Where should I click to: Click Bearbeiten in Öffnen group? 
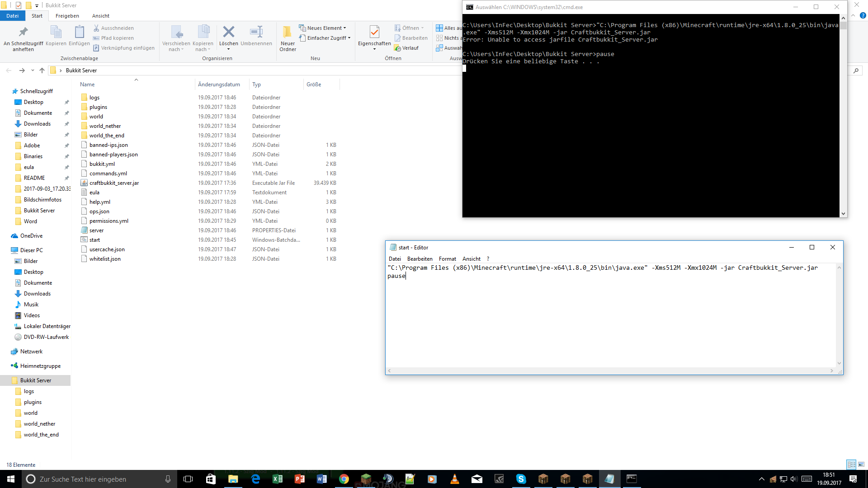pos(411,38)
